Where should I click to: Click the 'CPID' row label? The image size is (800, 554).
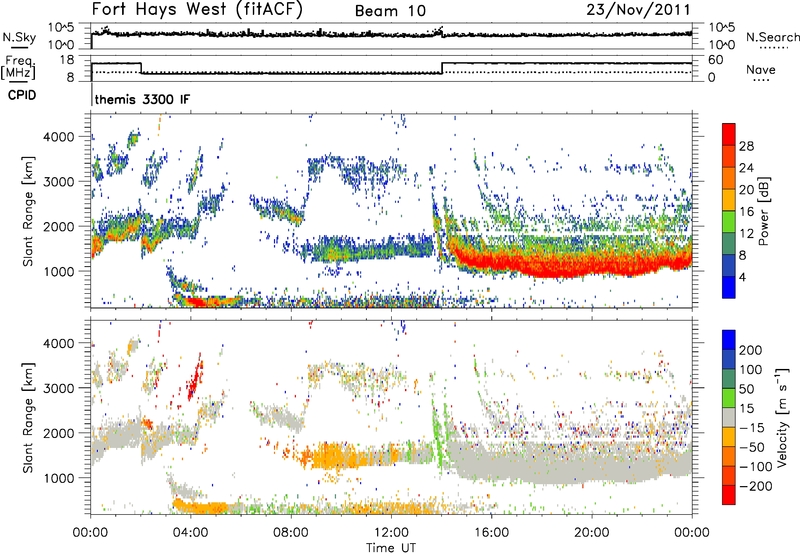pos(22,95)
